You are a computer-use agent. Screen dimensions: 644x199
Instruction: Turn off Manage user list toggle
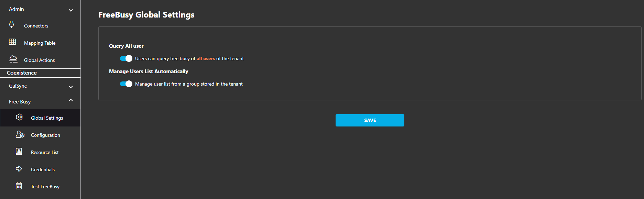pyautogui.click(x=126, y=84)
